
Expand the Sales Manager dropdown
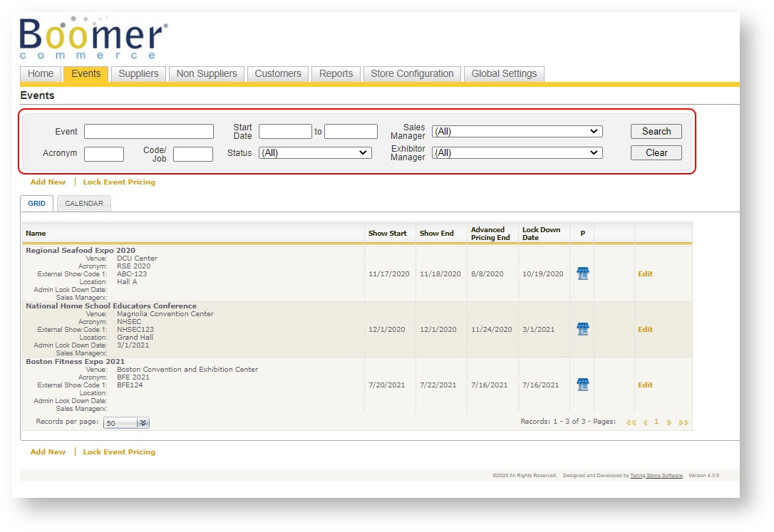pos(517,132)
